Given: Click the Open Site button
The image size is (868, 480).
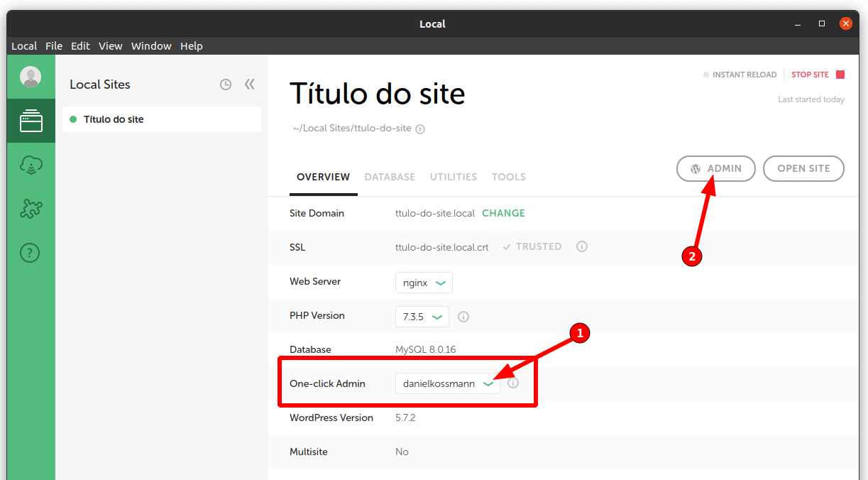Looking at the screenshot, I should click(803, 168).
